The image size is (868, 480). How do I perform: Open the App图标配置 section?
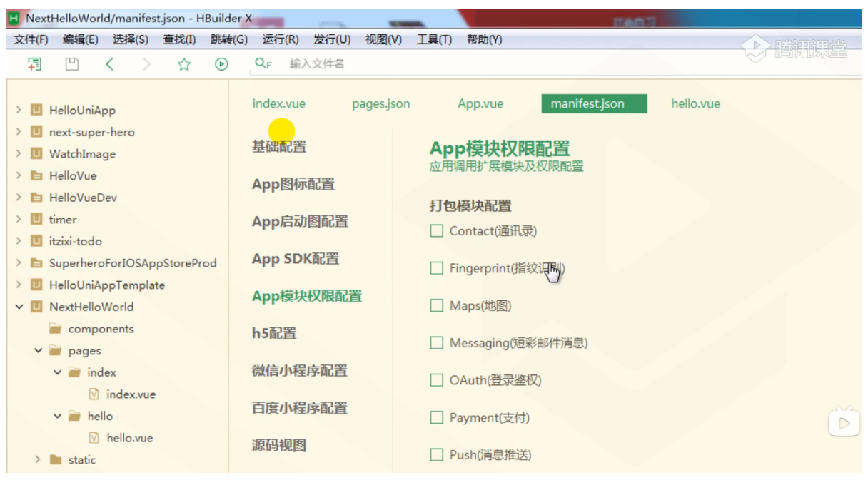293,184
